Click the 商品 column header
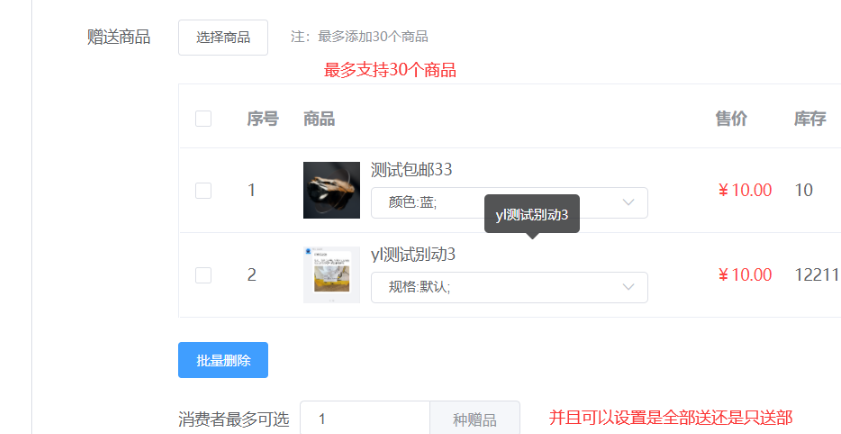 click(x=319, y=119)
